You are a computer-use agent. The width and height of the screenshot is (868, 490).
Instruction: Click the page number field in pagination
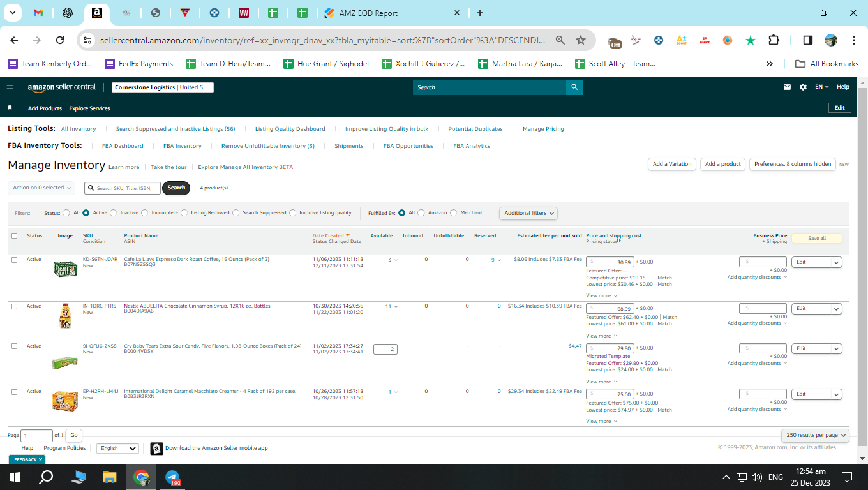click(36, 436)
